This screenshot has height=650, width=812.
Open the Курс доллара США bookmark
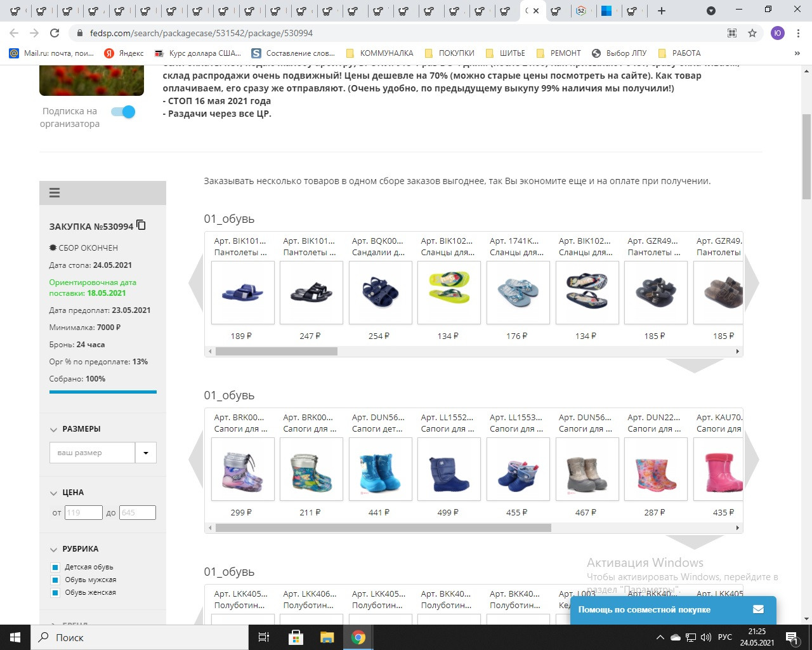(198, 53)
